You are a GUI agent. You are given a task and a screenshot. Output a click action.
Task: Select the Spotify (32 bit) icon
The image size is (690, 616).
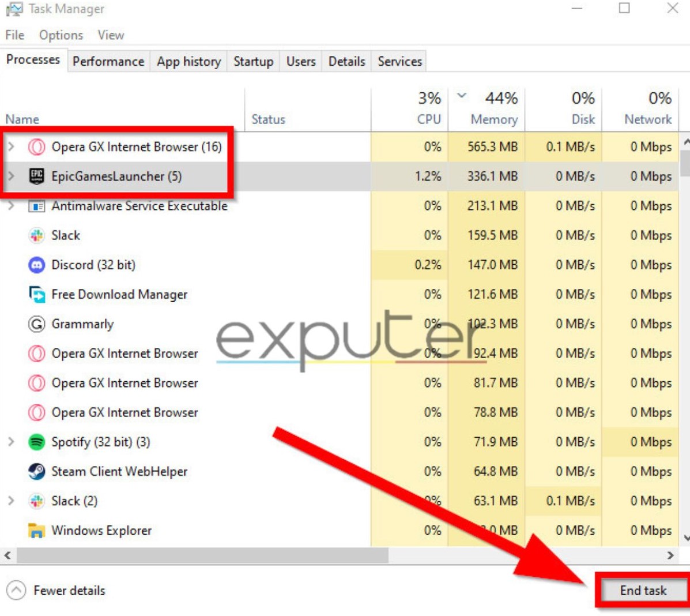36,442
